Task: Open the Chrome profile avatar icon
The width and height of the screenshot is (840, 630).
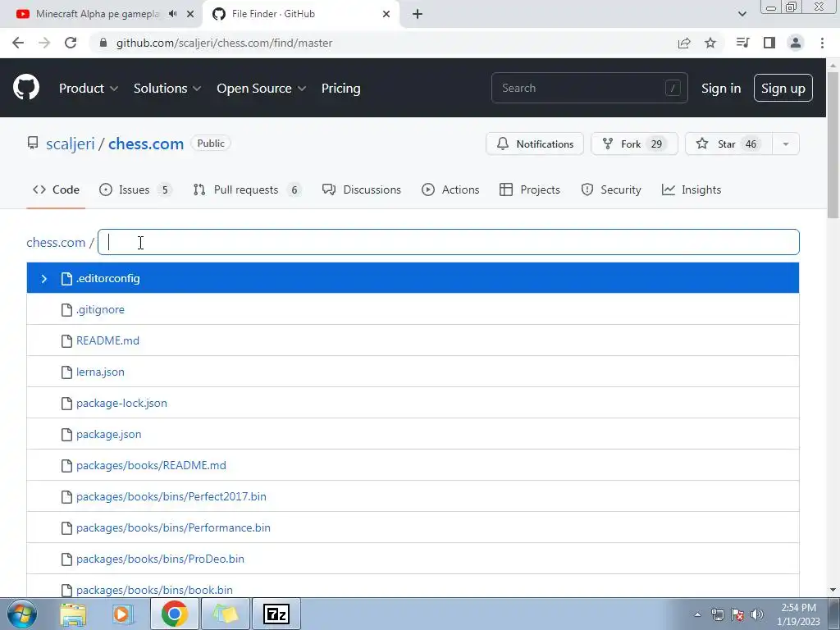Action: coord(796,43)
